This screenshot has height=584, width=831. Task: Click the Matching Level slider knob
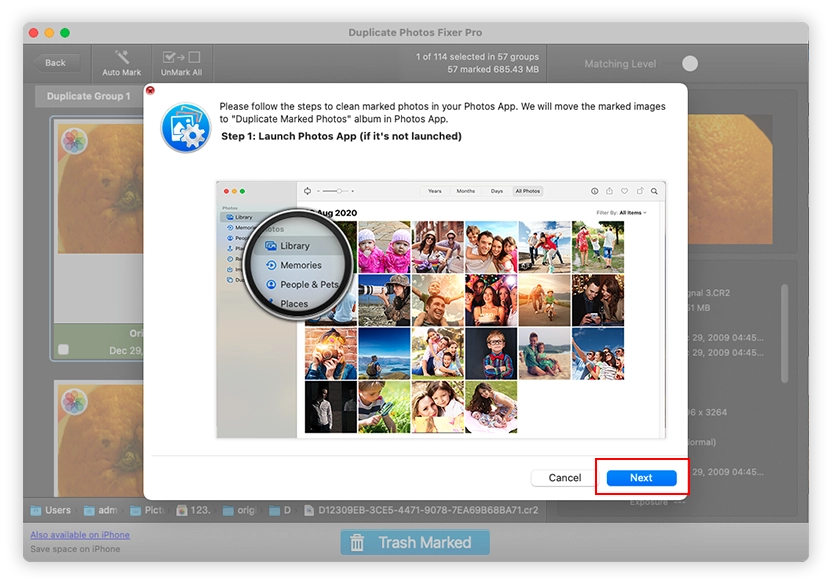point(690,64)
